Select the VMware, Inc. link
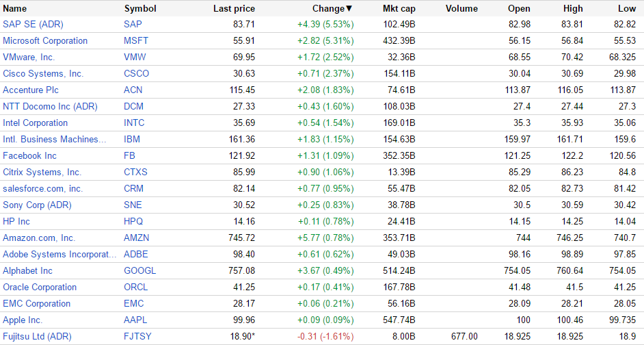644x345 pixels. [29, 57]
